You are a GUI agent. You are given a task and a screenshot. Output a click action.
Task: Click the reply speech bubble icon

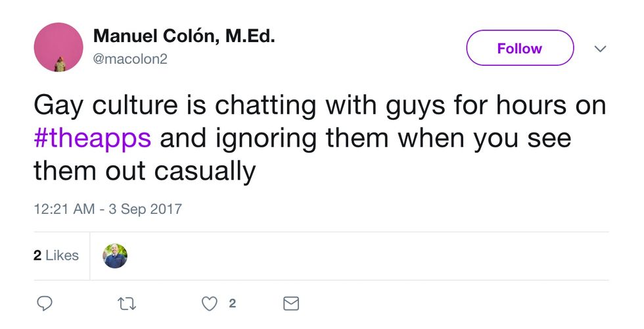pos(45,303)
